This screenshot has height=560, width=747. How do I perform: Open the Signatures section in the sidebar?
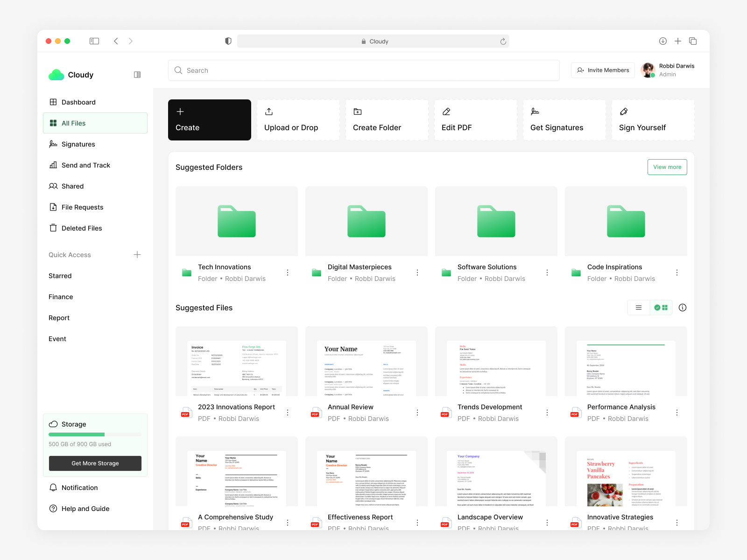78,144
